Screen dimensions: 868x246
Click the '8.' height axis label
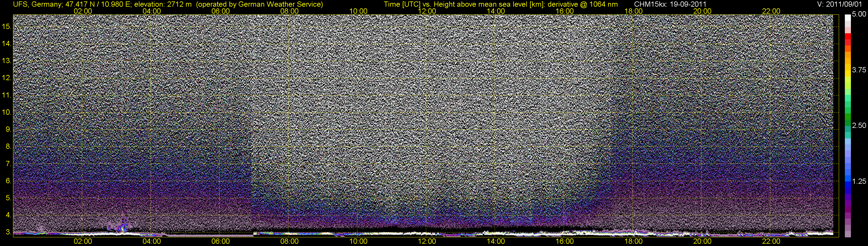(8, 147)
